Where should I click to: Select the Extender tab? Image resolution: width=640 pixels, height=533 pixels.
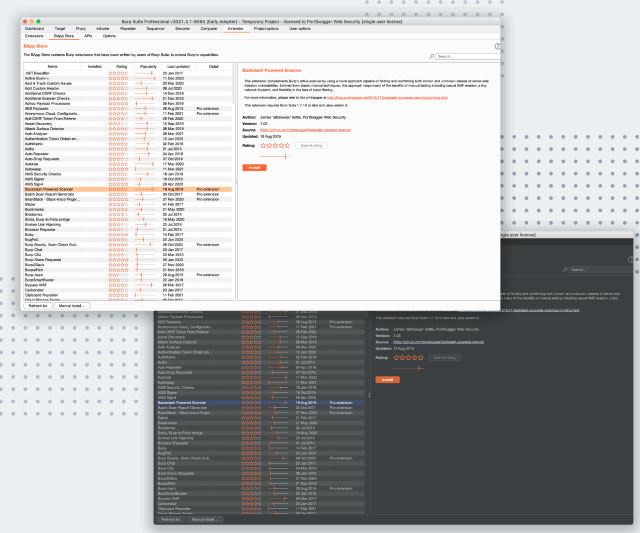click(236, 29)
